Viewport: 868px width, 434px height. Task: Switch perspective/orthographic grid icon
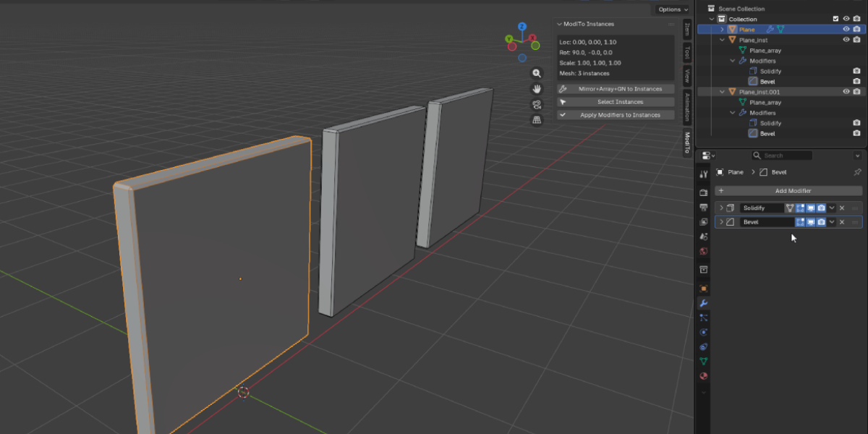click(537, 121)
